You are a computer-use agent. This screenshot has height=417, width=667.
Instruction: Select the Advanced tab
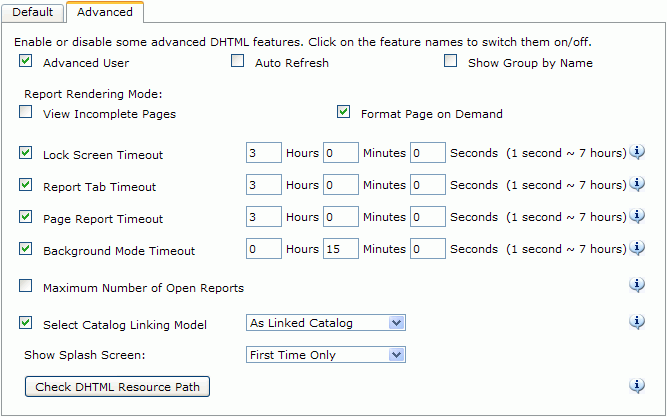click(x=105, y=12)
